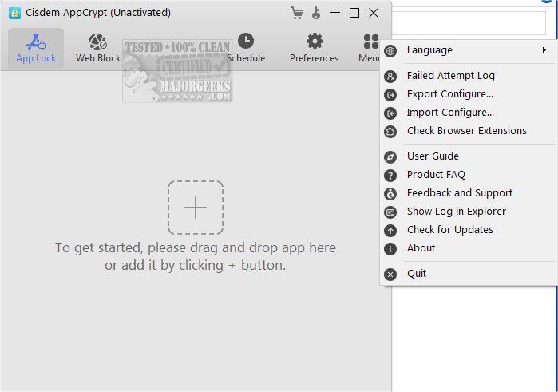558x392 pixels.
Task: Click the About info icon
Action: coord(390,249)
